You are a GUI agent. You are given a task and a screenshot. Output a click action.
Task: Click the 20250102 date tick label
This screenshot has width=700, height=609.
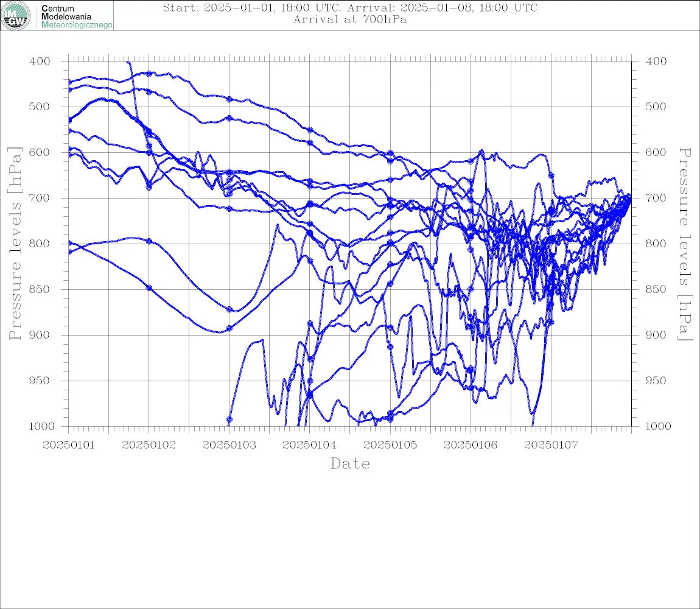tap(149, 445)
